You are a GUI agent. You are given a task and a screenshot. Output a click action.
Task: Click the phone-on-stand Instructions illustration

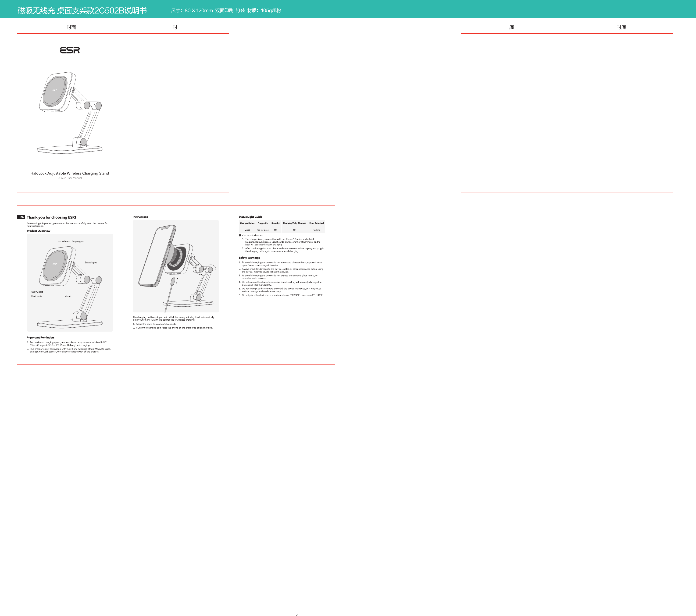pyautogui.click(x=176, y=266)
